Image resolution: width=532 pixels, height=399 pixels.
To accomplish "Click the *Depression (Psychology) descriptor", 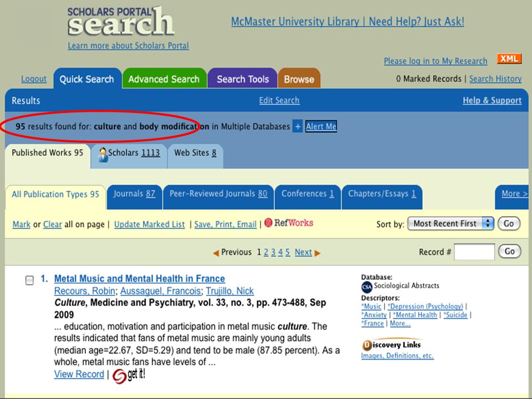I will (x=425, y=306).
